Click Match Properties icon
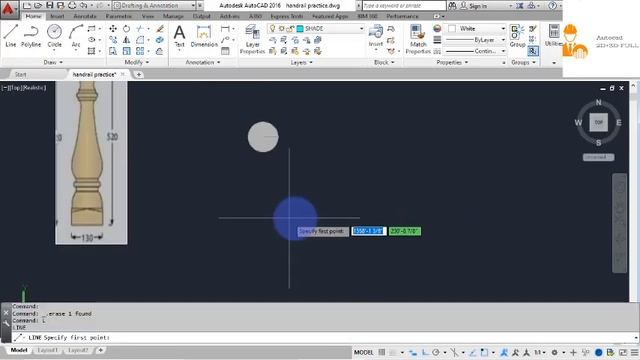Viewport: 640px width, 360px height. (x=418, y=40)
